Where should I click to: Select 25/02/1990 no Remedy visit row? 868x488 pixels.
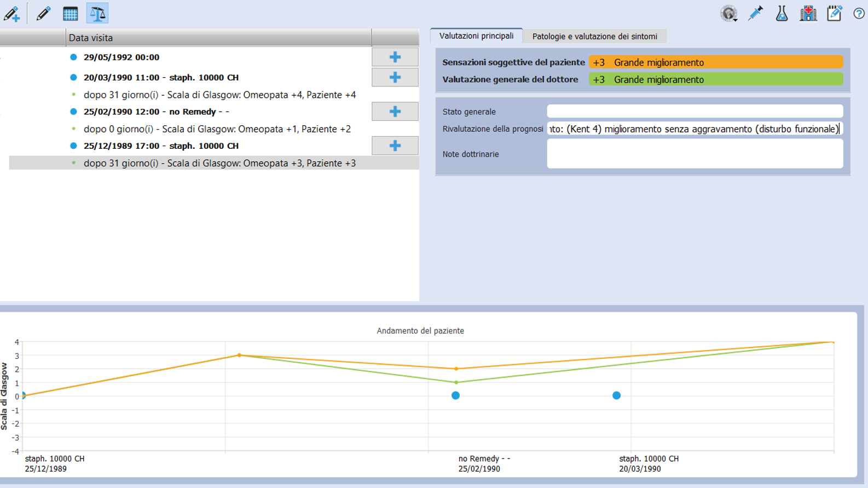pos(156,112)
